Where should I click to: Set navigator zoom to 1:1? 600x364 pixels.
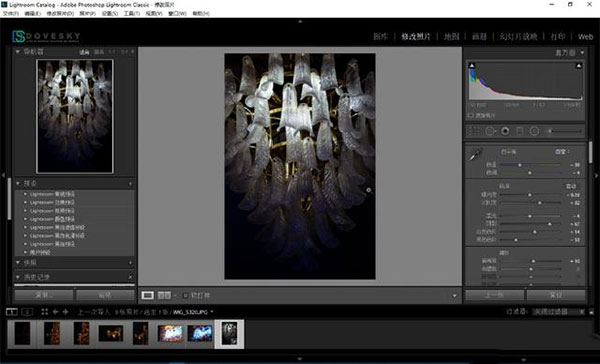(112, 52)
